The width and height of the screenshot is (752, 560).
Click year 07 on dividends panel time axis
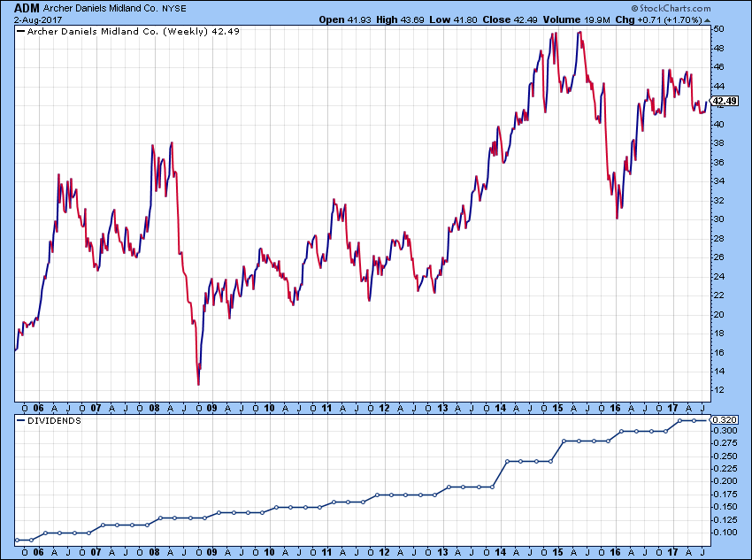point(96,552)
